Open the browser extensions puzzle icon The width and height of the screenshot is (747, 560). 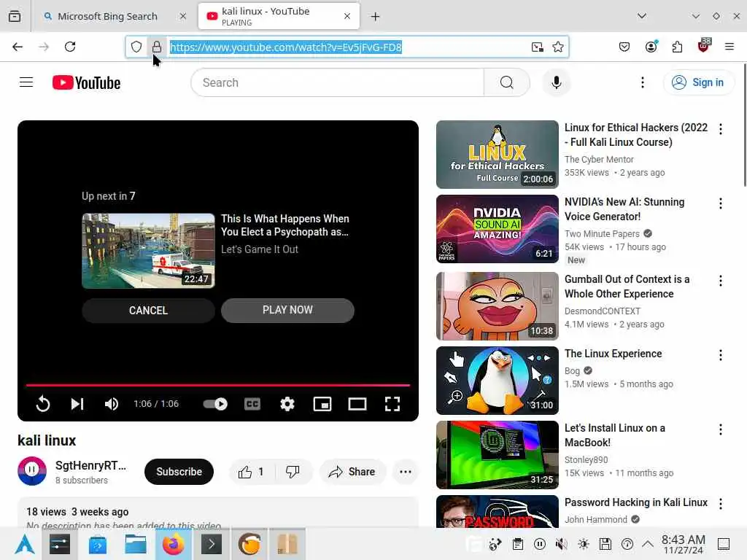tap(677, 47)
